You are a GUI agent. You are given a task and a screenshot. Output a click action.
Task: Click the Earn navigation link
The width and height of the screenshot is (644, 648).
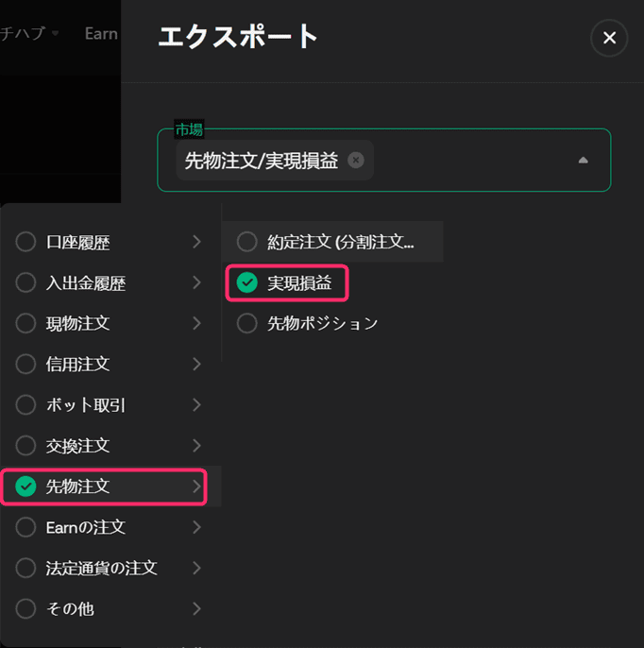[x=101, y=34]
